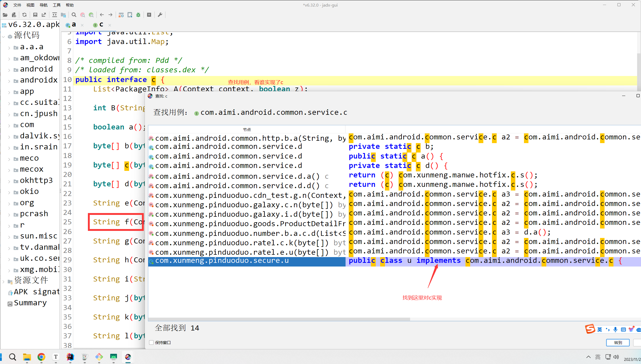Click the sync with editor icon

[x=55, y=15]
